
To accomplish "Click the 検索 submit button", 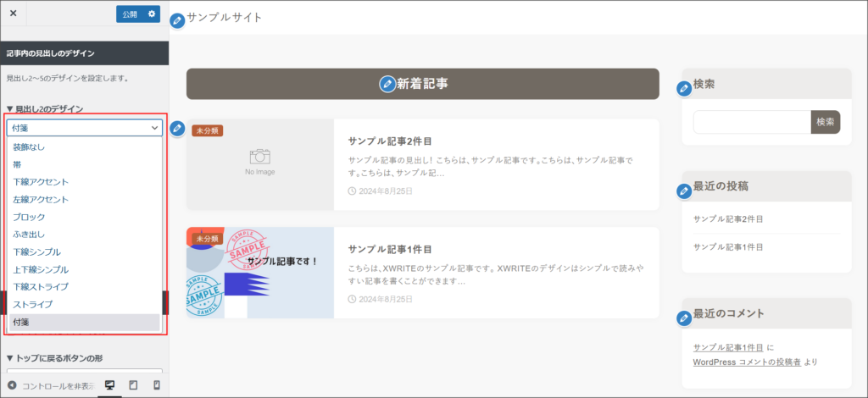I will coord(826,122).
